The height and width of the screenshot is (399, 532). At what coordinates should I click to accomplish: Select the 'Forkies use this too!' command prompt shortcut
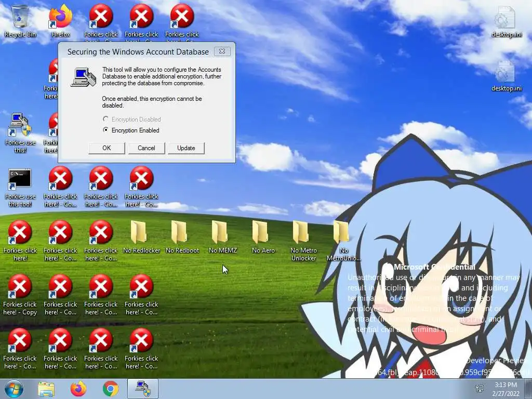coord(20,187)
